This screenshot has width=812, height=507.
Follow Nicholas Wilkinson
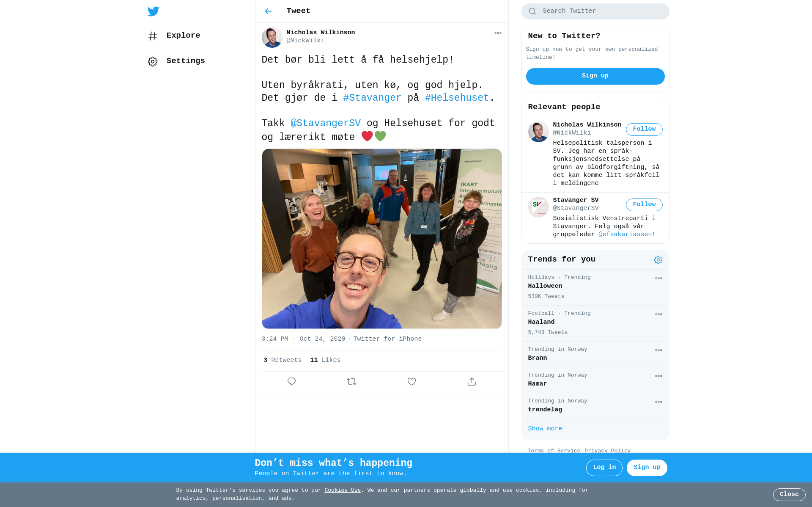click(x=644, y=130)
